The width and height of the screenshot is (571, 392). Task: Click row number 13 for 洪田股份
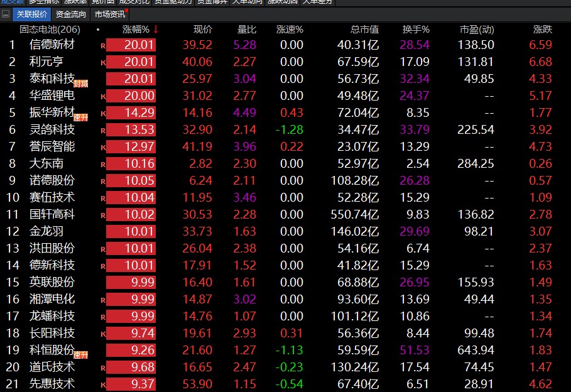tap(13, 249)
